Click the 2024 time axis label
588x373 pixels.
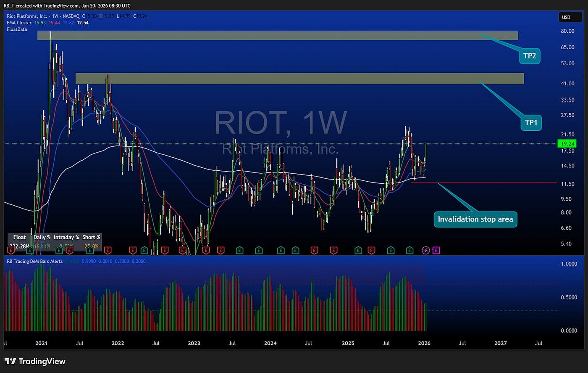(x=270, y=343)
